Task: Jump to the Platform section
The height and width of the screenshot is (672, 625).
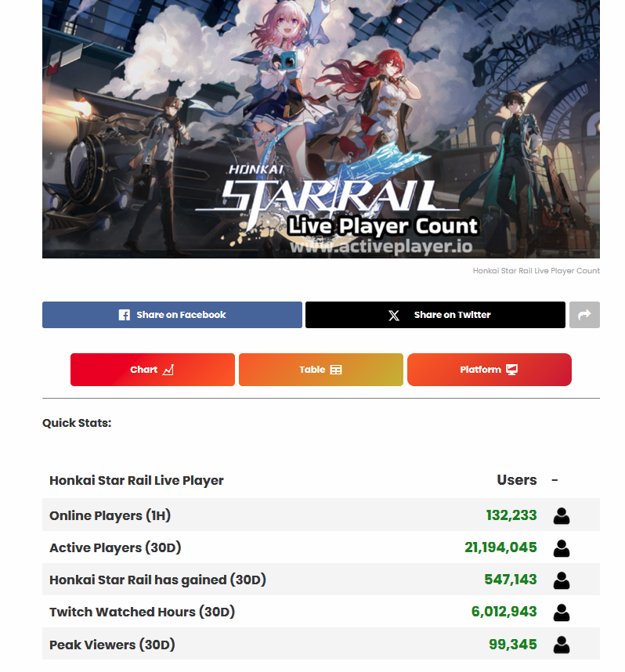Action: [x=489, y=370]
